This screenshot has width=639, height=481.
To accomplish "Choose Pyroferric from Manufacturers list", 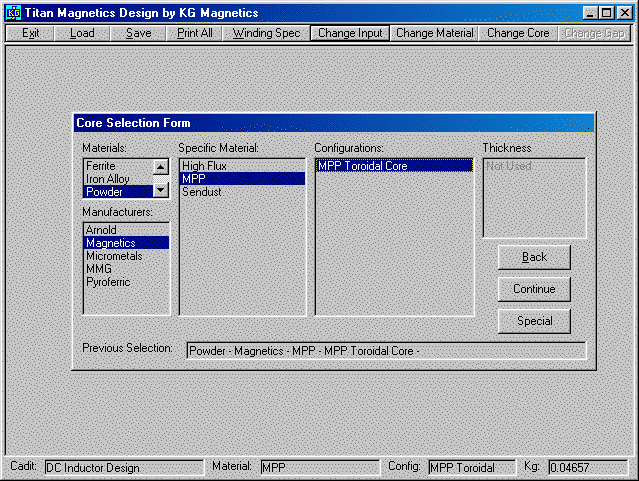I will [126, 282].
